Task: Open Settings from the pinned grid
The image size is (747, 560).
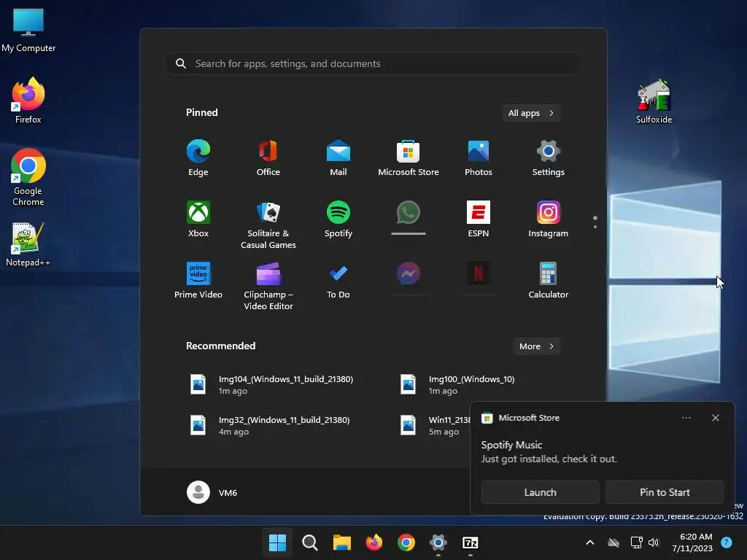Action: tap(549, 158)
